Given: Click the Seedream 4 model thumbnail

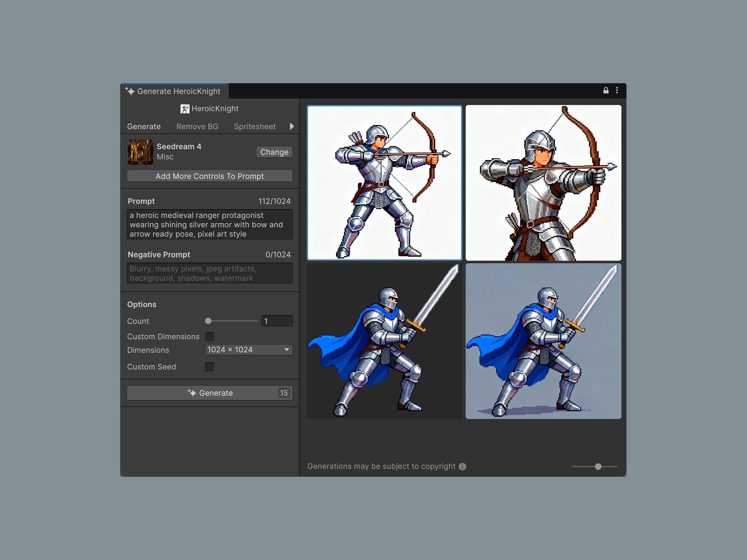Looking at the screenshot, I should (x=140, y=152).
